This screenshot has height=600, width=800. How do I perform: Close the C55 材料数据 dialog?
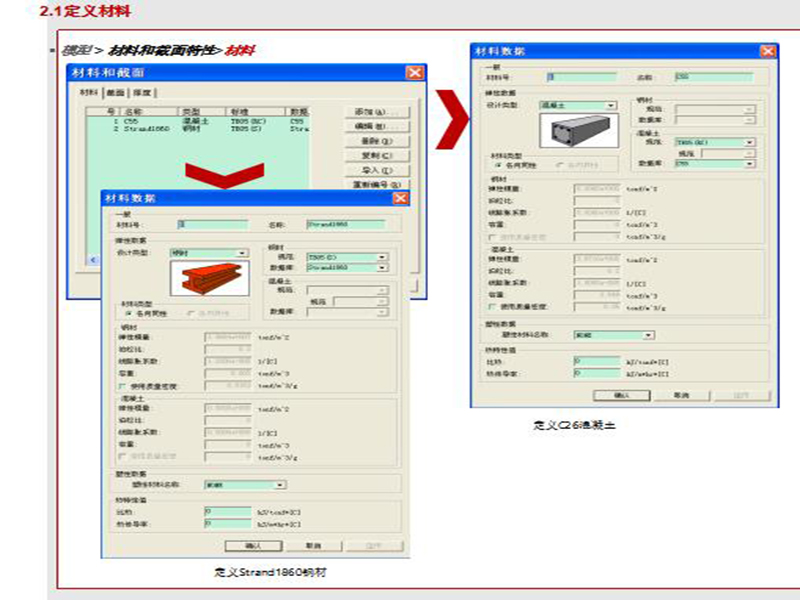767,50
